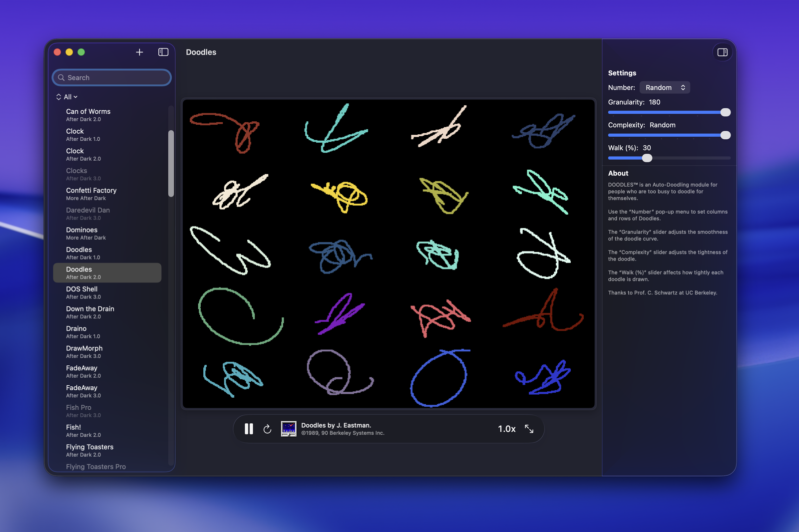Adjust the Granularity slider
The height and width of the screenshot is (532, 799).
click(669, 112)
